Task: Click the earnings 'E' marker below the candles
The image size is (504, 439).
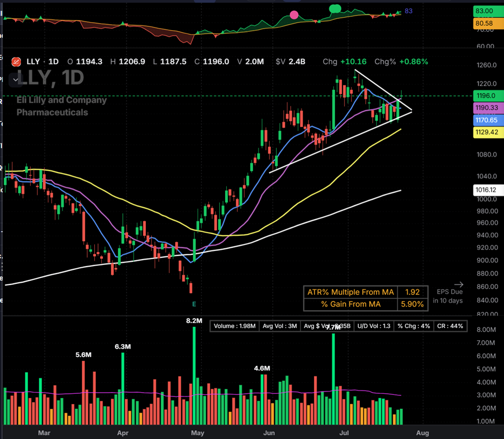Action: pyautogui.click(x=194, y=304)
